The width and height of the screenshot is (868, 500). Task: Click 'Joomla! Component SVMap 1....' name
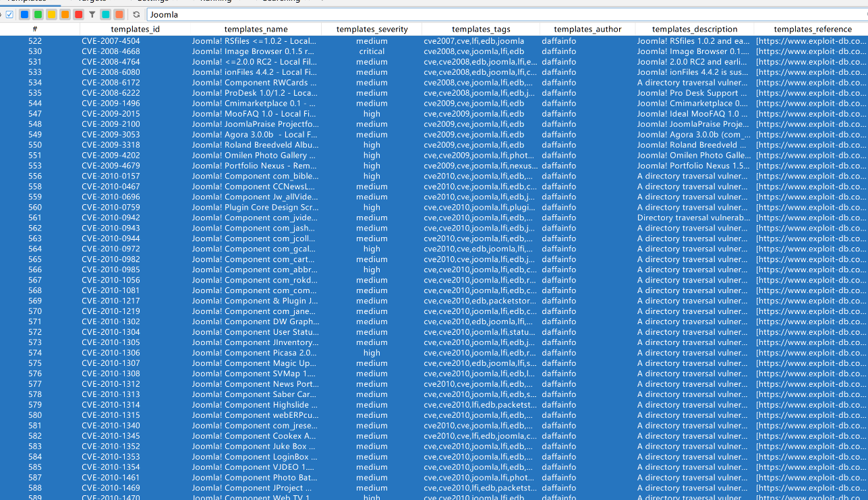click(x=254, y=374)
